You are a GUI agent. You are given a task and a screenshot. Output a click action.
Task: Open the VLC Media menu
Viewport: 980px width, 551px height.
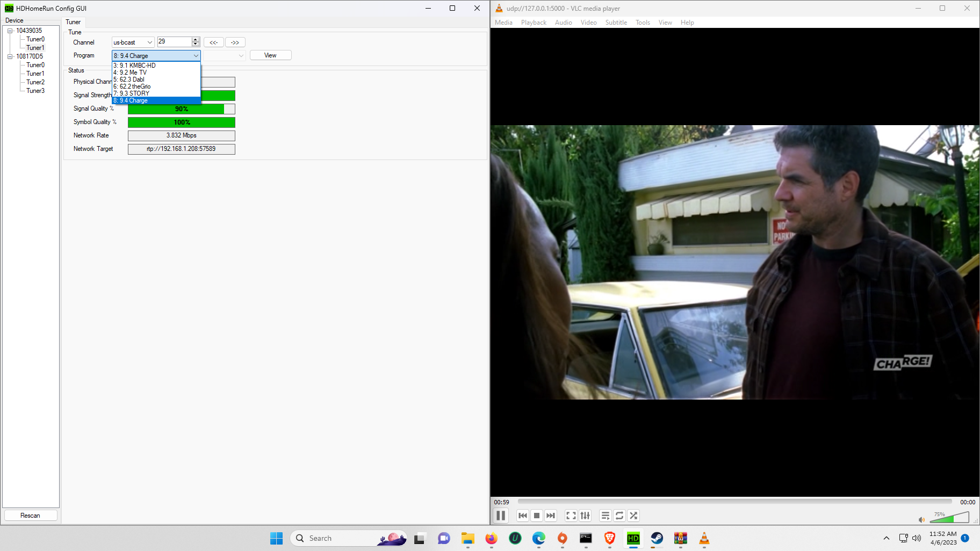(503, 23)
